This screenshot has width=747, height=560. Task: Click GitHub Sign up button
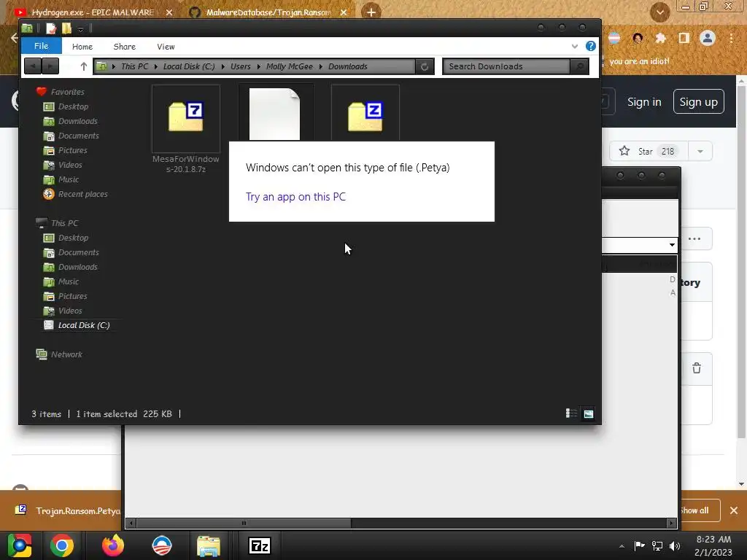pyautogui.click(x=698, y=102)
